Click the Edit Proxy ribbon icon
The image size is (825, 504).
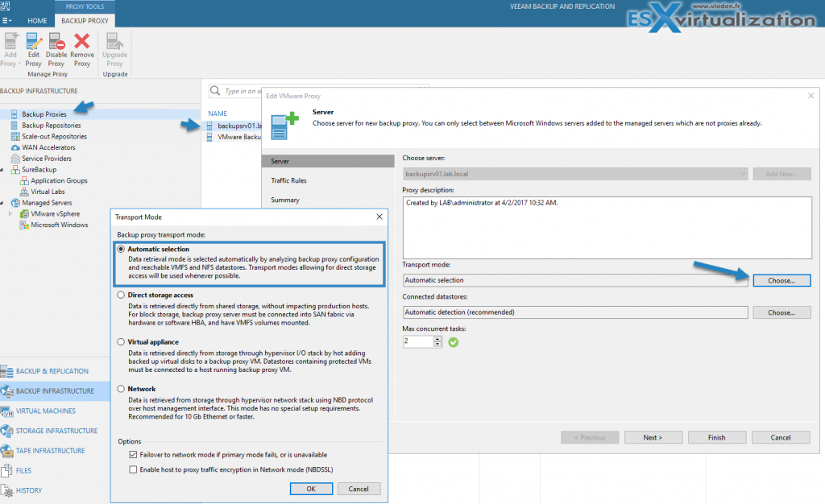click(33, 49)
